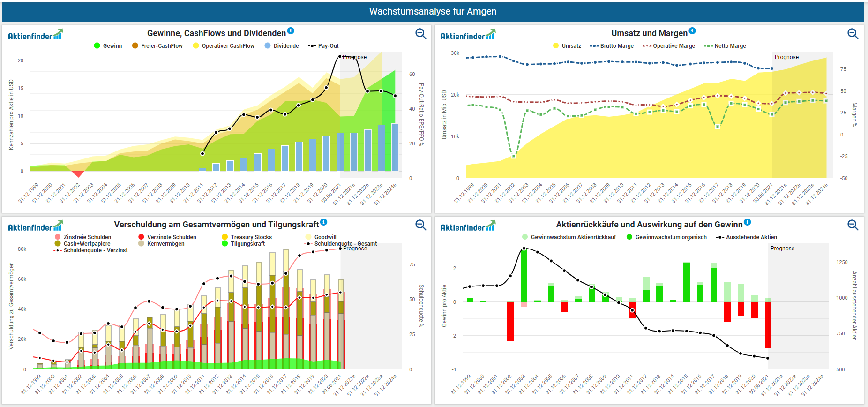
Task: Open info icon next to Gewinne, CashFlows und Dividenden
Action: [291, 31]
